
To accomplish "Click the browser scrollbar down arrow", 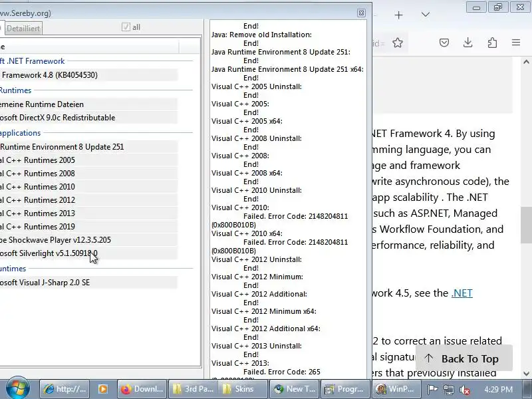I will (526, 374).
